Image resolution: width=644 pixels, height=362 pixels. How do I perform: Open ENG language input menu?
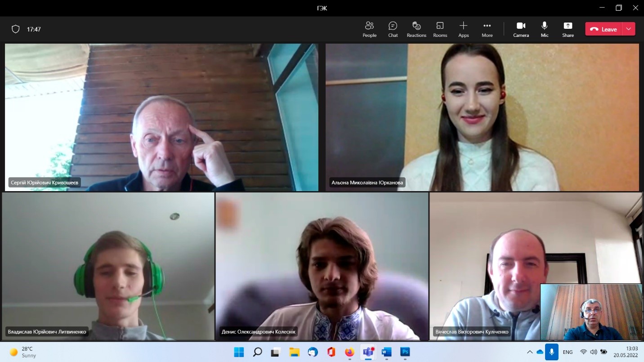tap(568, 352)
